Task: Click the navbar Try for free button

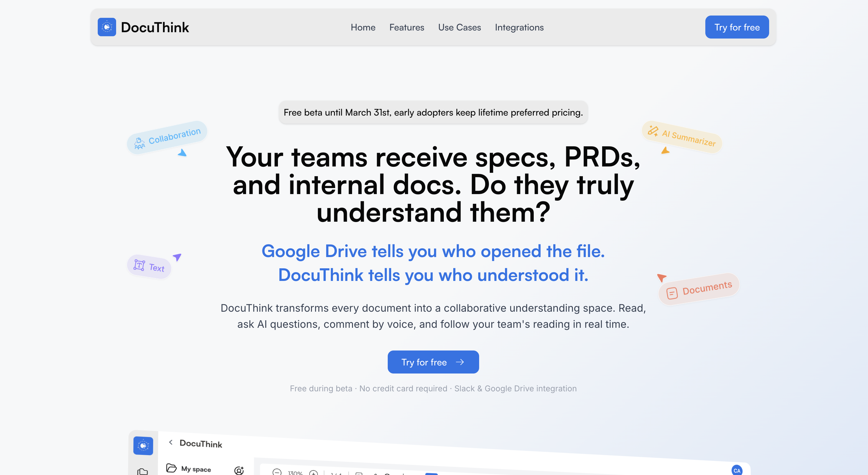Action: click(737, 27)
